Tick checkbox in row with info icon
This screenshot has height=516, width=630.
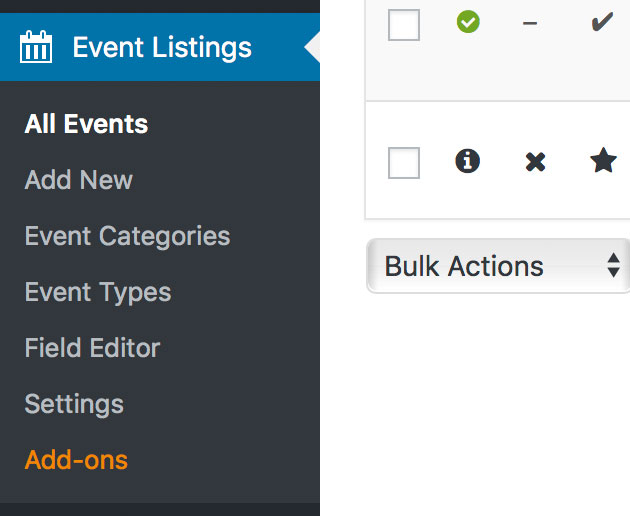(404, 163)
